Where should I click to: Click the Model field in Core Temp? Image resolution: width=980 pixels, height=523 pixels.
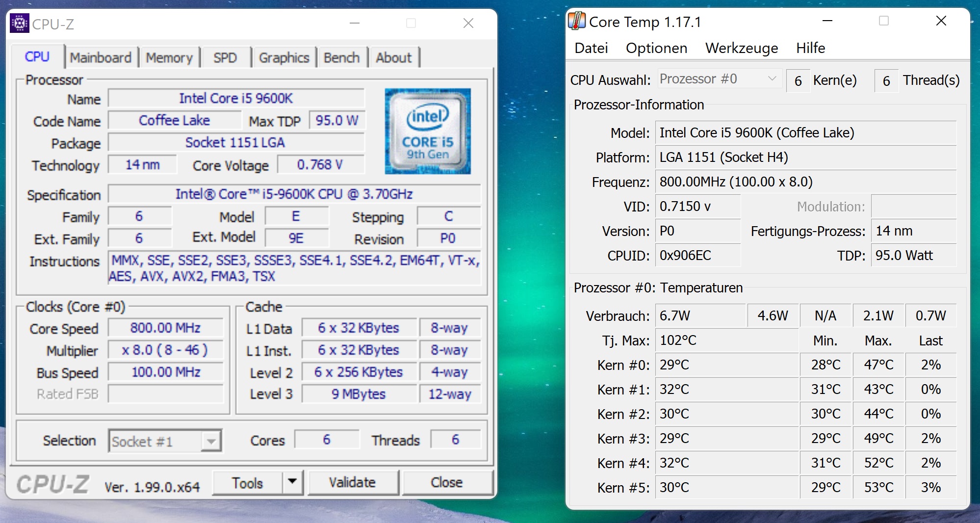click(806, 132)
